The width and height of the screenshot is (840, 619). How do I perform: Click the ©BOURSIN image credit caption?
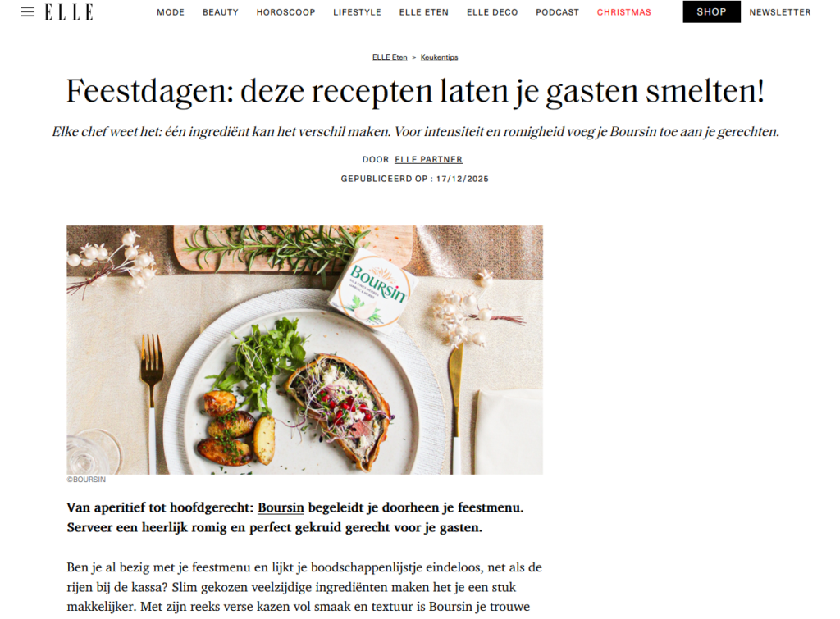(86, 480)
